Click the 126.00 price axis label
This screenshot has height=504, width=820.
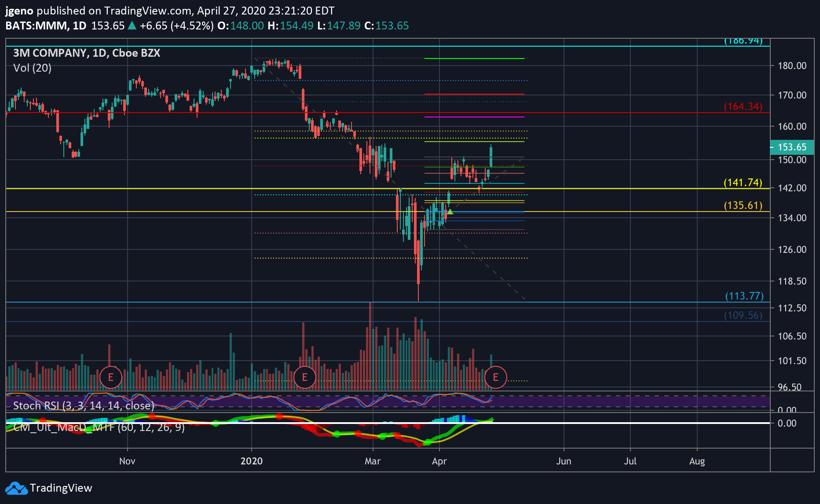(x=792, y=249)
